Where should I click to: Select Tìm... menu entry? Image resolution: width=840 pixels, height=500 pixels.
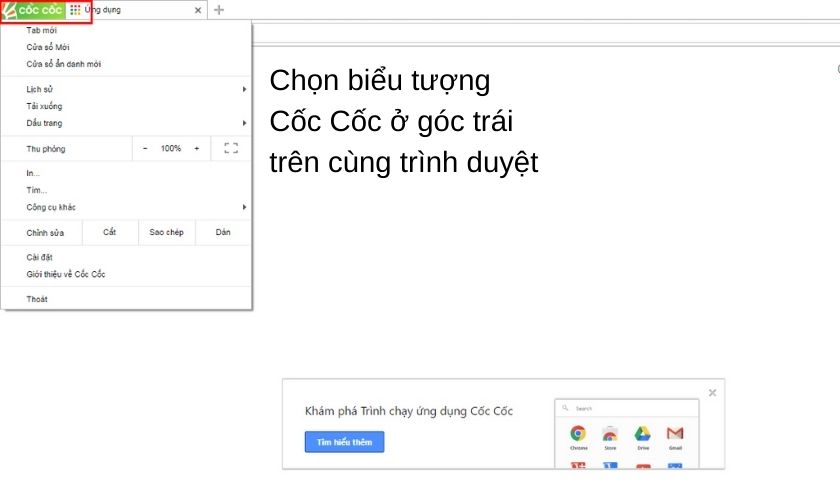(126, 190)
